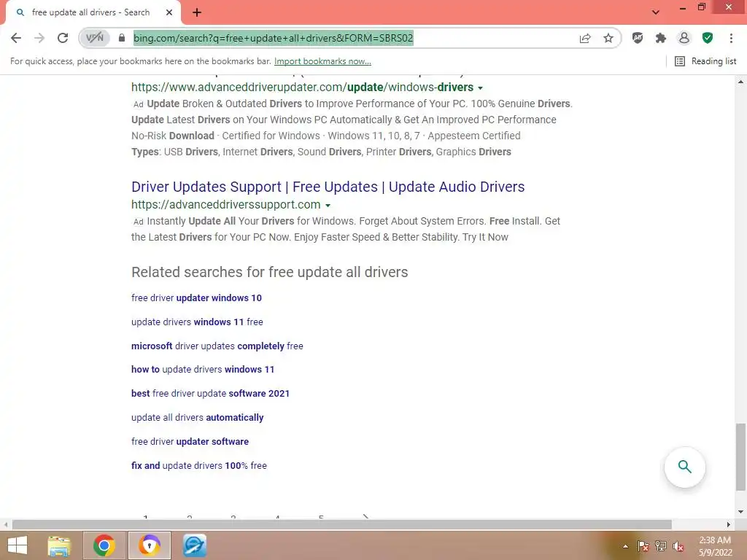This screenshot has width=747, height=560.
Task: View site security padlock info
Action: 122,38
